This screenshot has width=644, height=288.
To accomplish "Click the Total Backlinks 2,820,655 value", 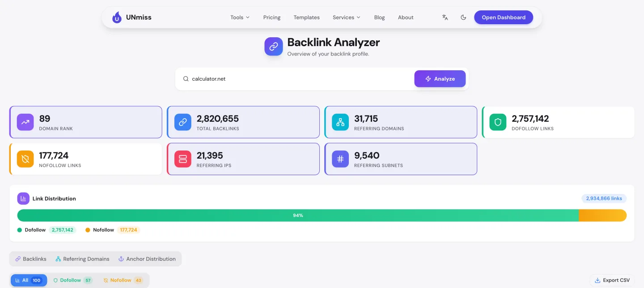I will coord(218,119).
